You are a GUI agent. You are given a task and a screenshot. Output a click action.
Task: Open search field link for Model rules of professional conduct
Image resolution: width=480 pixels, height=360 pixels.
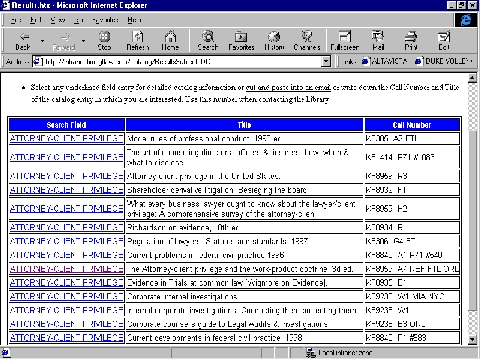(66, 138)
